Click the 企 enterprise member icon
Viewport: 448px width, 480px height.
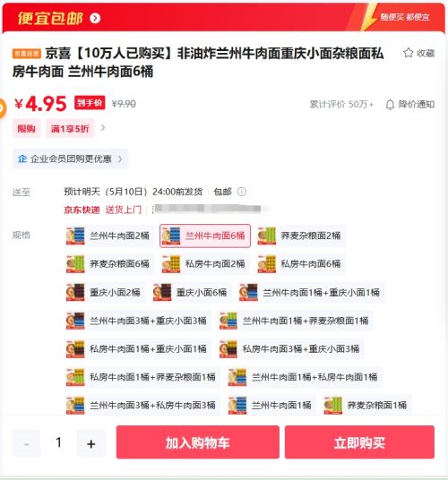pos(22,159)
